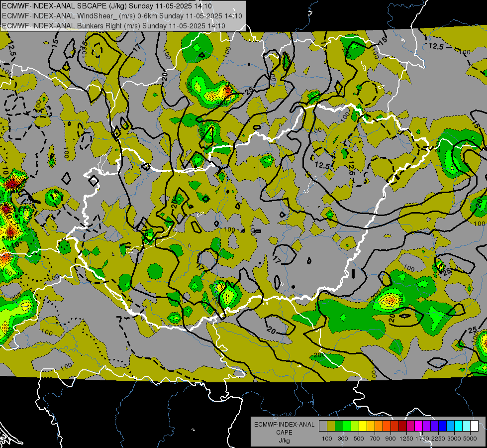Select the 3000 value under the colorbar
Screen dimensions: 487x448
[x=454, y=439]
